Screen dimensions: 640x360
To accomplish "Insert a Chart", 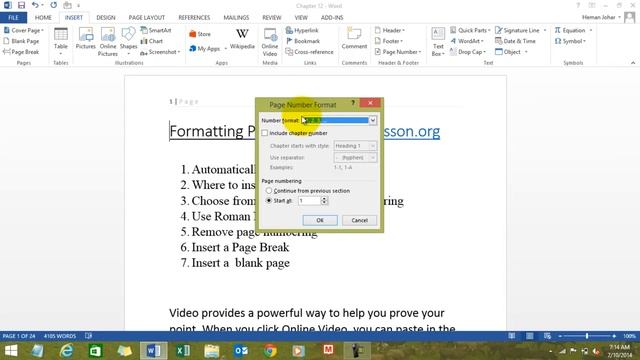I will [152, 41].
